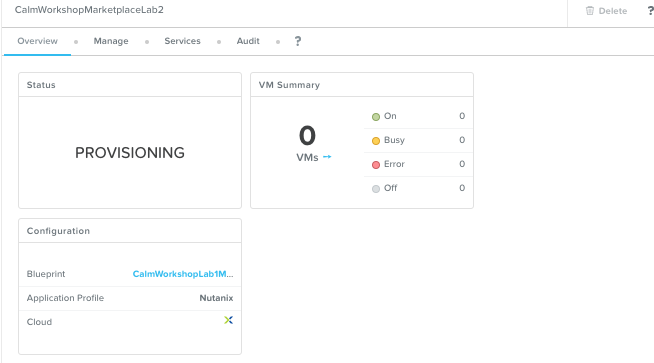Click the Cloud row label
Image resolution: width=654 pixels, height=363 pixels.
pos(39,322)
